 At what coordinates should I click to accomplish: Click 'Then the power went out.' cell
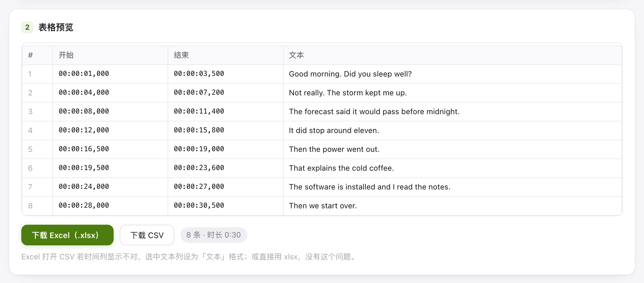click(453, 149)
